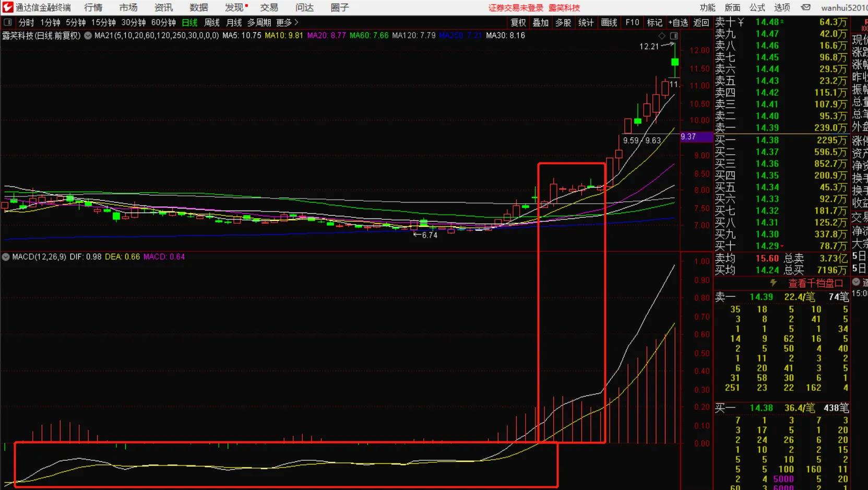Click the 9.37 price marker on axis

(696, 137)
